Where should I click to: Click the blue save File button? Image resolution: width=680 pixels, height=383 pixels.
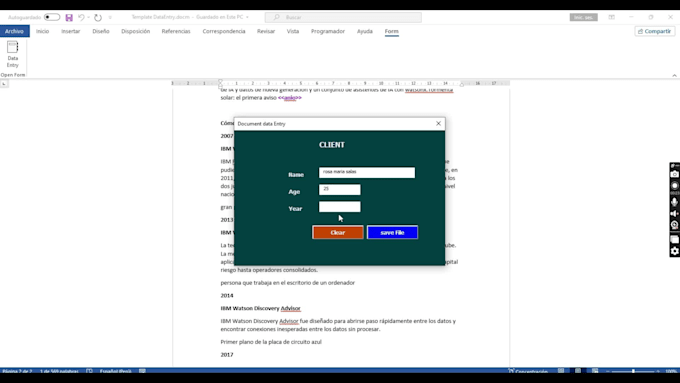click(x=392, y=232)
